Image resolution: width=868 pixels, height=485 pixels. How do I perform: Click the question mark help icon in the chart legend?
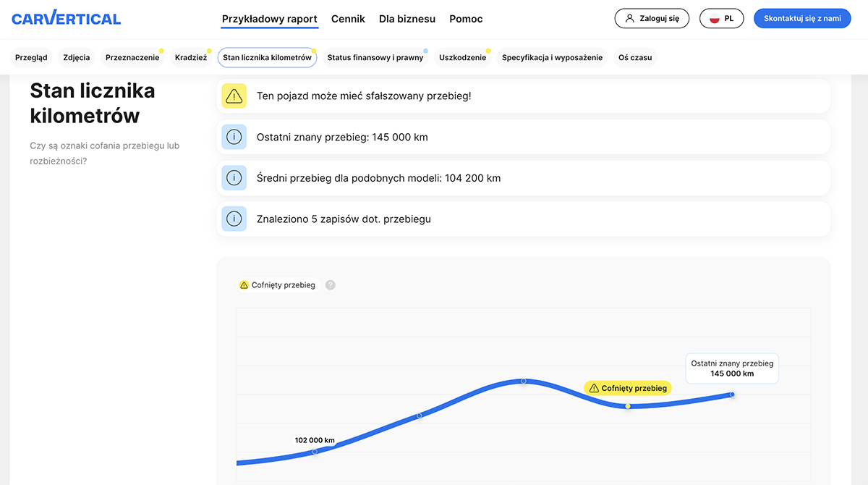pyautogui.click(x=331, y=285)
